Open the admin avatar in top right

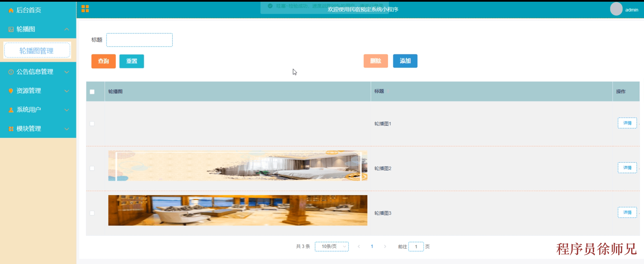[616, 9]
